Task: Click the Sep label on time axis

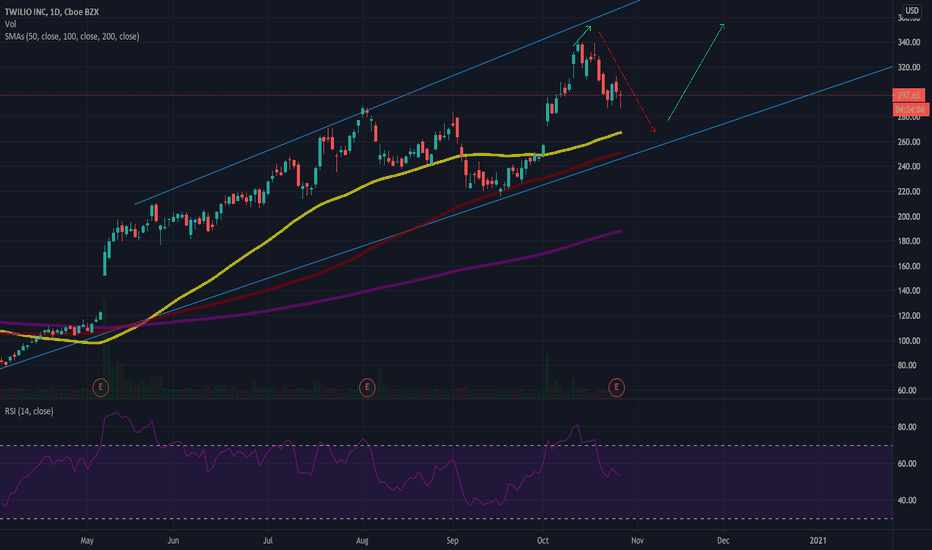Action: tap(452, 541)
